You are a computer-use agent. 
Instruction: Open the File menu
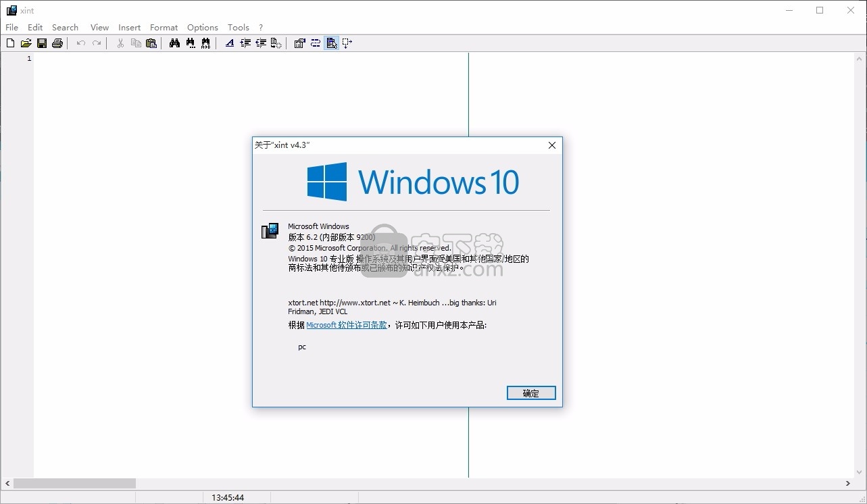[11, 28]
